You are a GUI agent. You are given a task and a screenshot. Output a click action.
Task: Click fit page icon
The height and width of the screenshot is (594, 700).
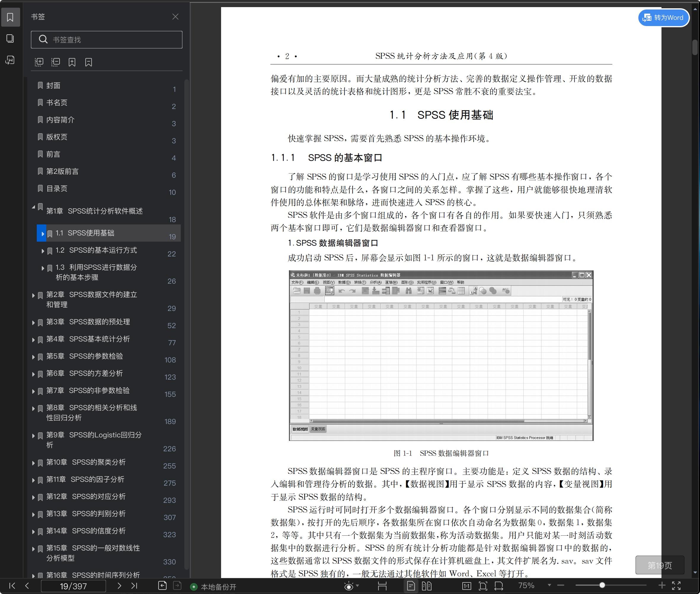483,586
